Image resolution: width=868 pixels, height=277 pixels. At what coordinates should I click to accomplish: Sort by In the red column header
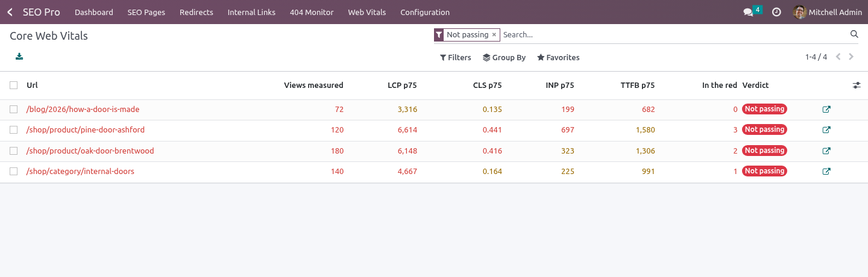pyautogui.click(x=720, y=86)
